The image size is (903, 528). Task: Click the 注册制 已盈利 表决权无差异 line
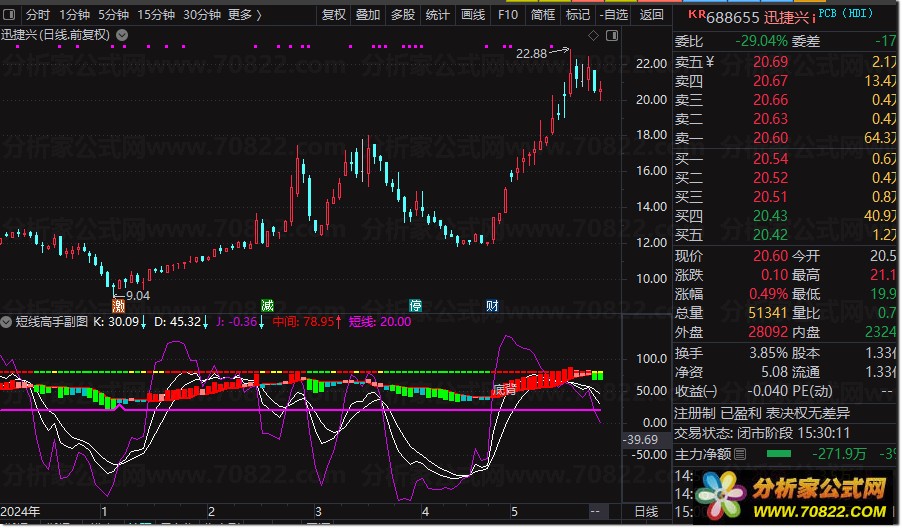coord(762,413)
